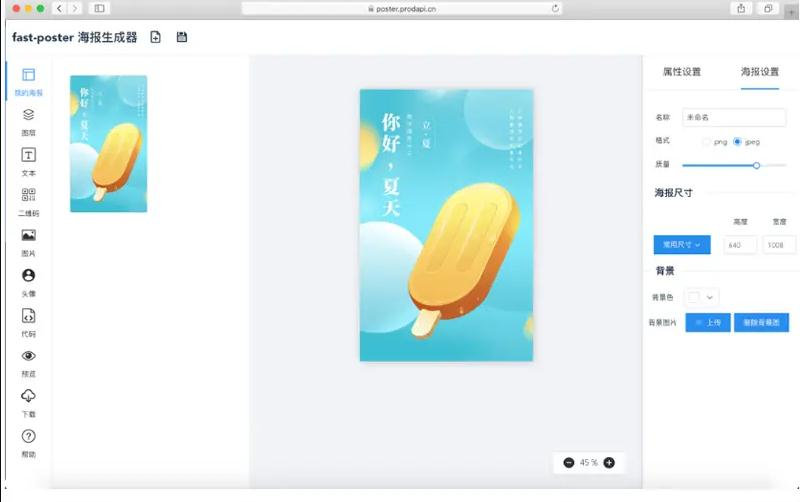Open the Safari share menu

[x=741, y=8]
